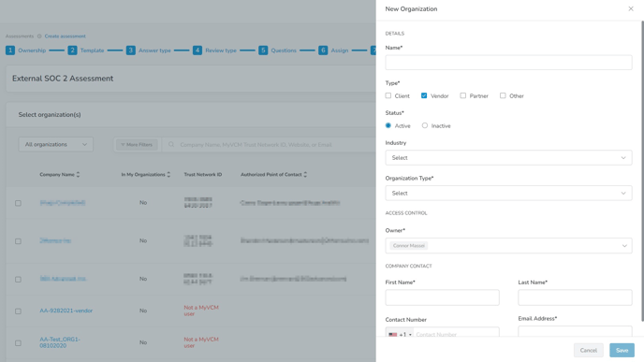Sort by Company Name column arrows
This screenshot has width=644, height=362.
click(78, 174)
